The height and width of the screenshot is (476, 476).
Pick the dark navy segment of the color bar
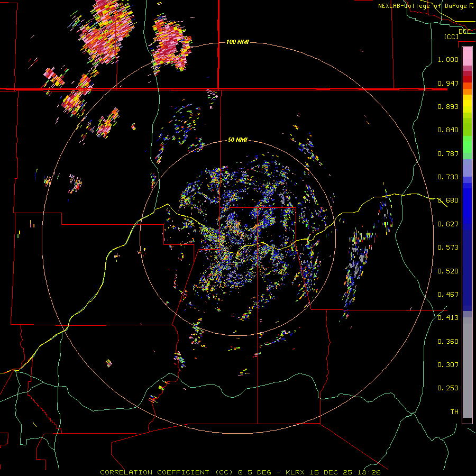click(x=467, y=270)
